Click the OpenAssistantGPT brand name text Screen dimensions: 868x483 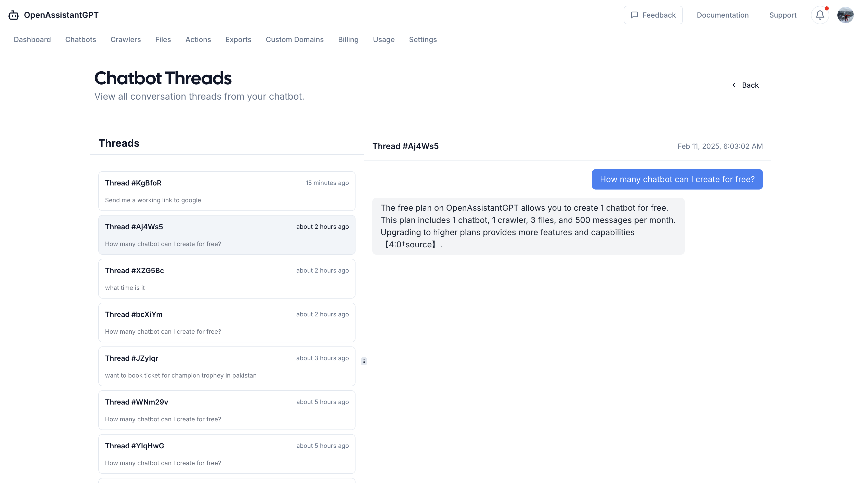point(61,15)
